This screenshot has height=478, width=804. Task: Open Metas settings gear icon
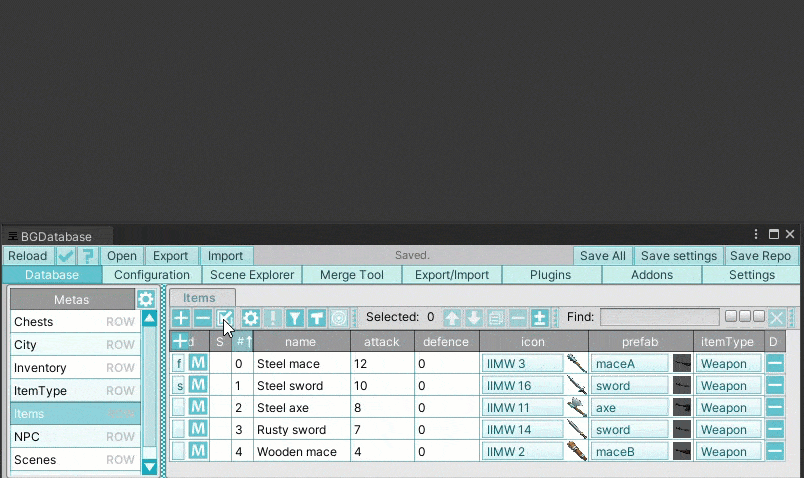point(146,299)
